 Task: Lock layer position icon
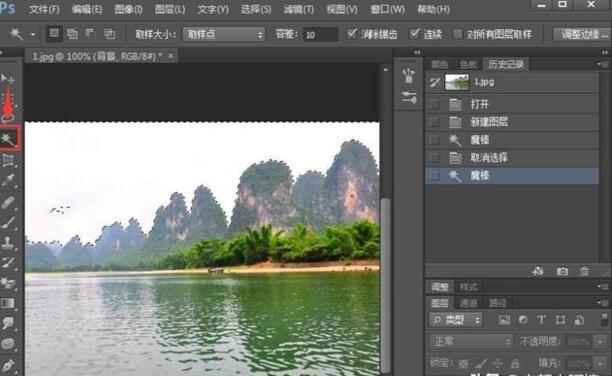point(498,364)
